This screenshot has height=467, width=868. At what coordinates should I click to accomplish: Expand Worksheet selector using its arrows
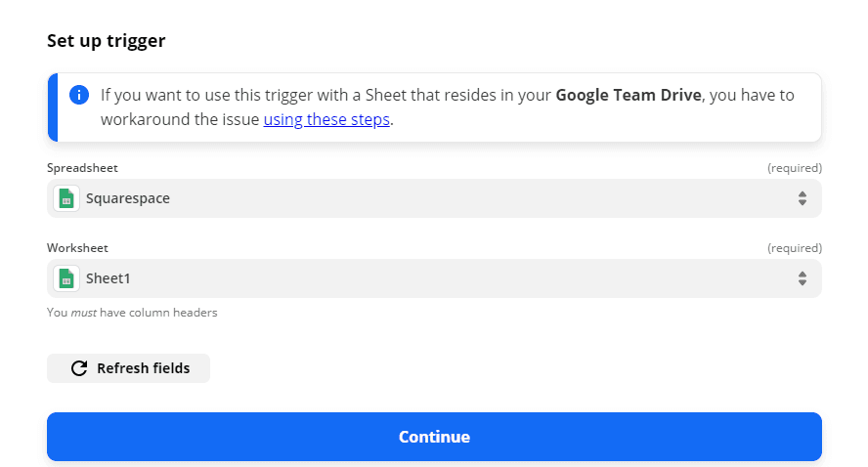802,278
